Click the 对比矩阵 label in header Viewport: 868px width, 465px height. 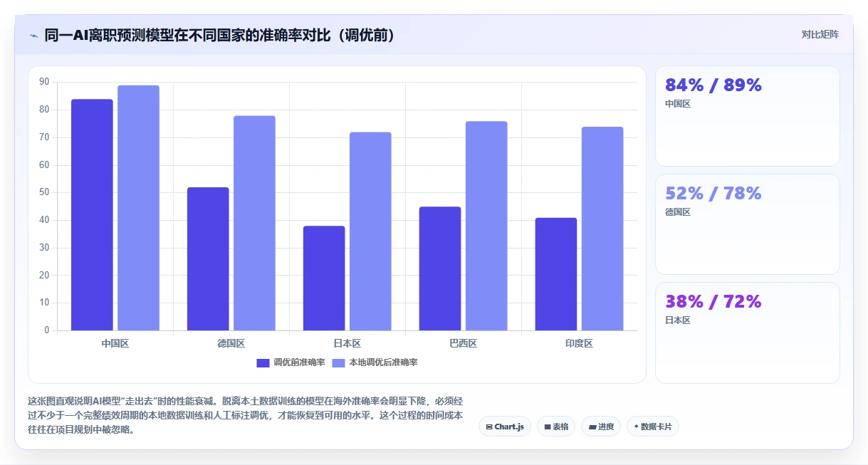click(820, 34)
